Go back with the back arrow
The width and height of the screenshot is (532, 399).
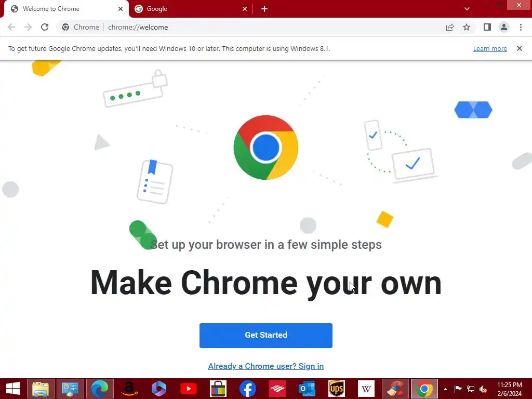[x=11, y=27]
